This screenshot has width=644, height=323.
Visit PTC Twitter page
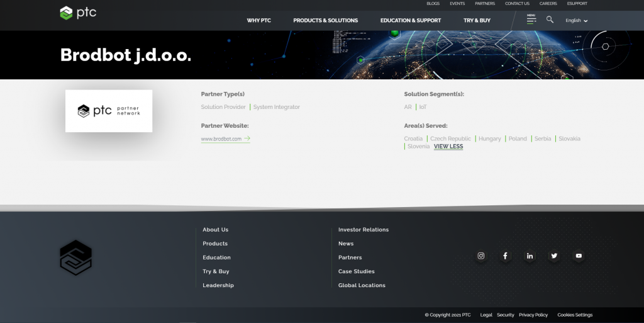554,256
